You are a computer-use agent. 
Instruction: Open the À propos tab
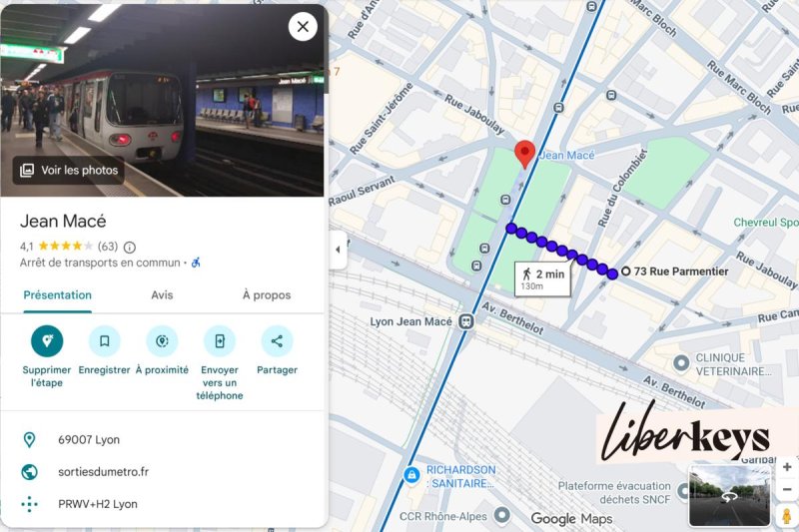(267, 295)
